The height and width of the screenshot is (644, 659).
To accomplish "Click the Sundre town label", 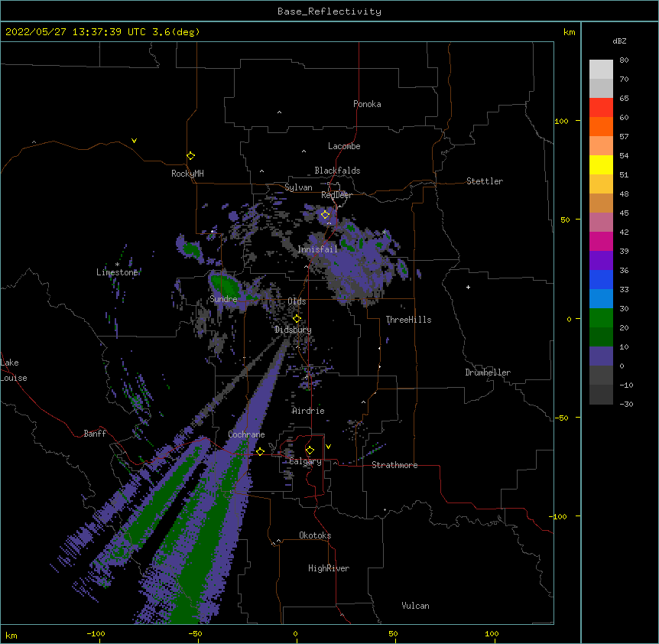I will [x=223, y=299].
